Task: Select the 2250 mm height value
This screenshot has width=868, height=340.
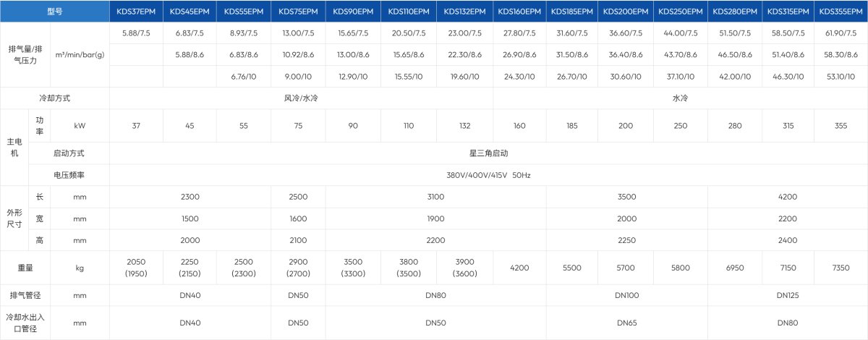Action: coord(626,241)
